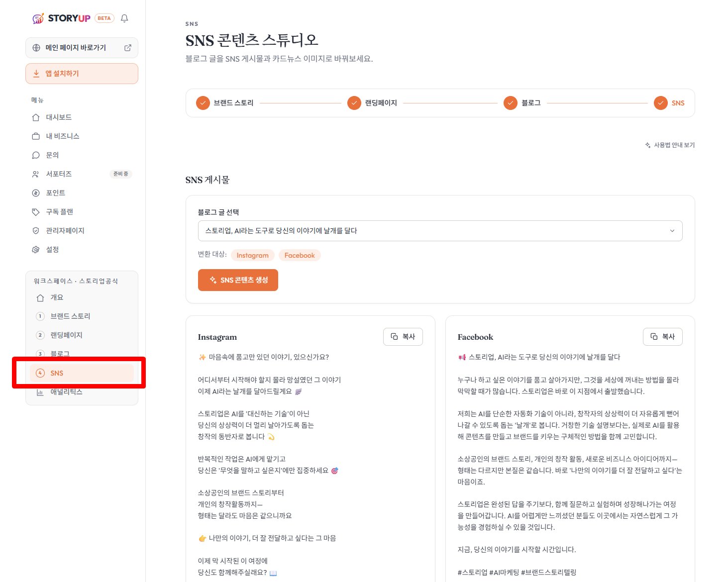Select SNS in the workspace menu

point(82,373)
